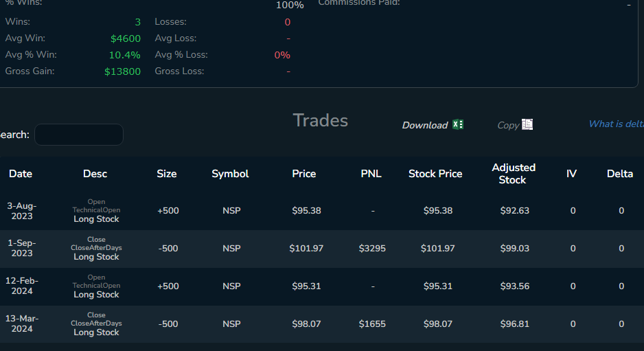
Task: Sort trades by the Size column header
Action: [167, 174]
